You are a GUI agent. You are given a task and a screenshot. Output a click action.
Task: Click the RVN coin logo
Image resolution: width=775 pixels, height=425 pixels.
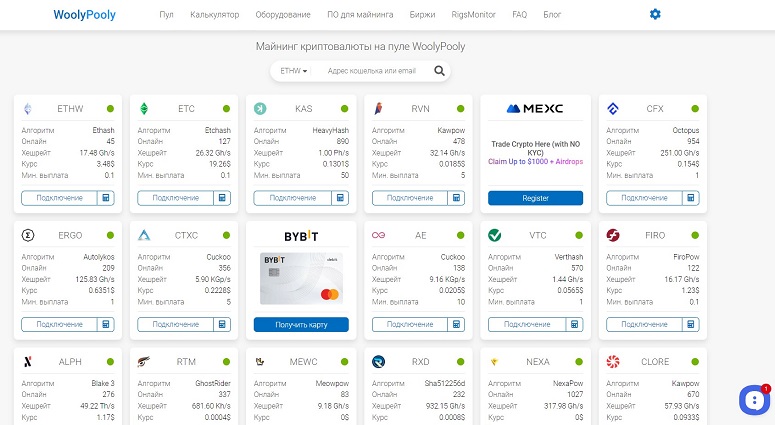pyautogui.click(x=379, y=109)
